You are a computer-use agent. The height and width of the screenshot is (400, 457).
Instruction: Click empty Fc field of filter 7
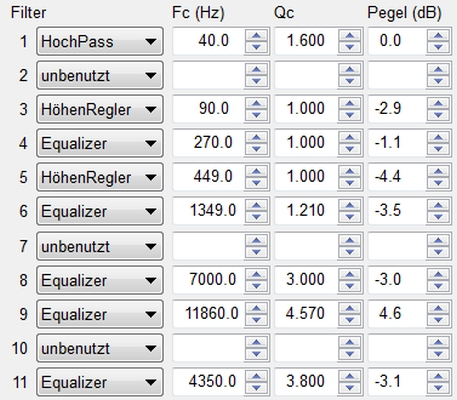tap(208, 246)
